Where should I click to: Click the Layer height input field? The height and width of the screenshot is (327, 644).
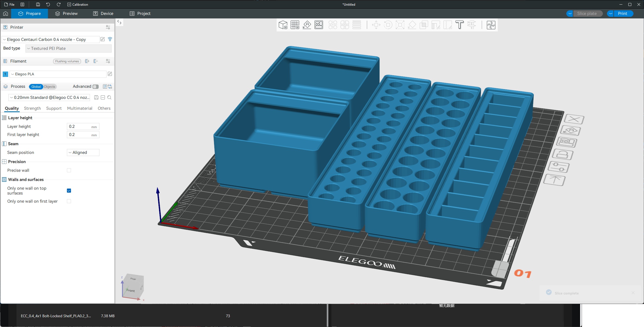79,127
